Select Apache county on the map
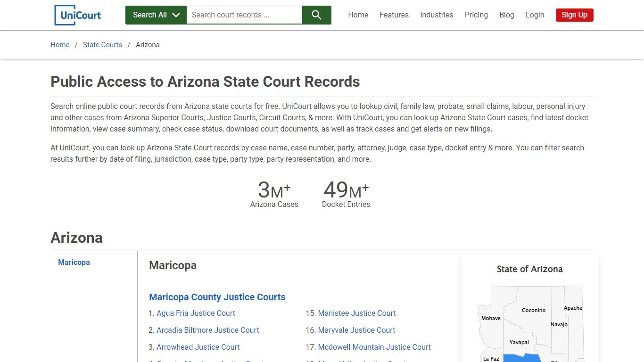644x362 pixels. point(573,308)
